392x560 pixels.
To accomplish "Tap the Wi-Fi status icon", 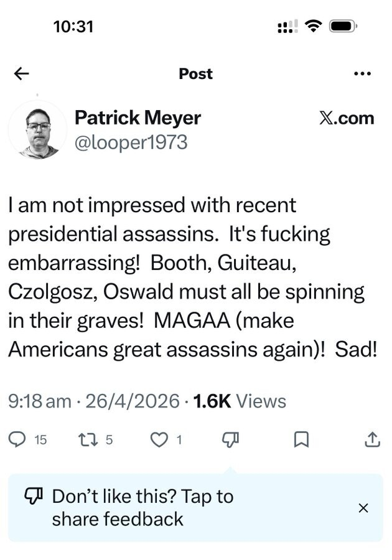I will tap(314, 27).
